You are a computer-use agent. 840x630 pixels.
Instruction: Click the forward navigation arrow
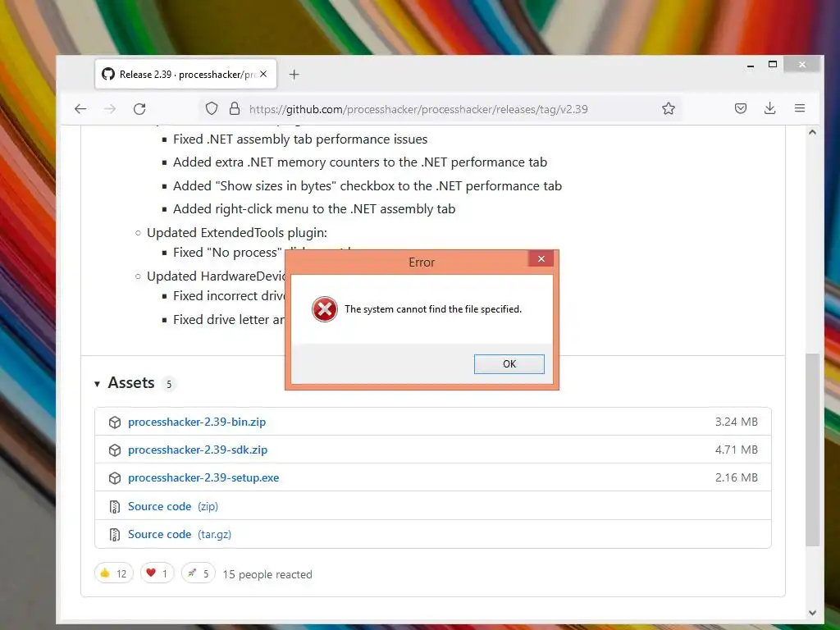(110, 109)
